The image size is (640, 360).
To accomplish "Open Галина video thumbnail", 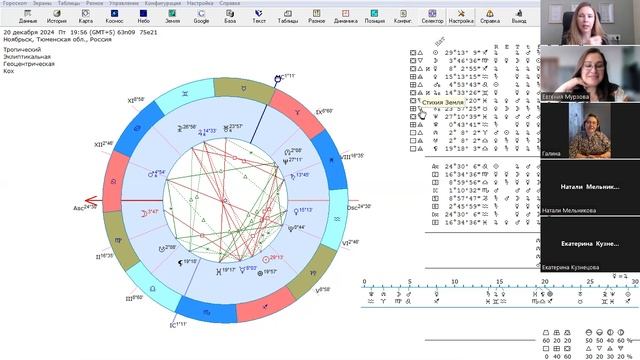I will coord(590,130).
